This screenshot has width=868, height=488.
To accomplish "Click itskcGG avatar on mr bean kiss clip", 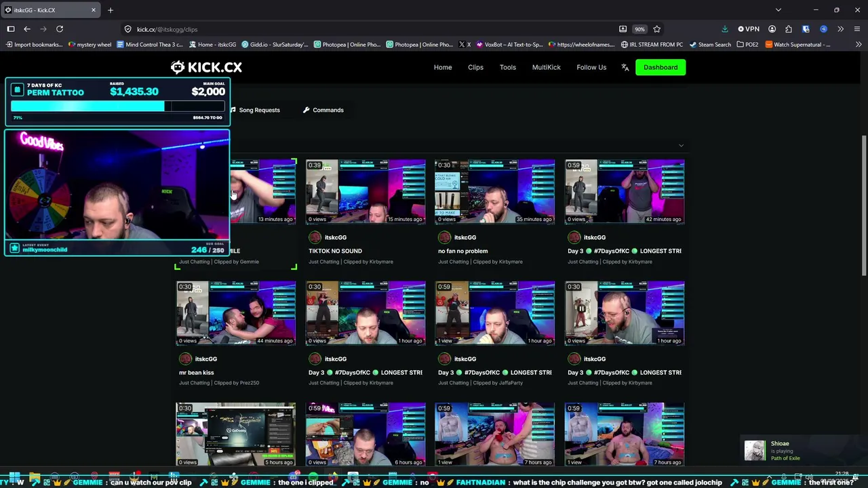I will pyautogui.click(x=185, y=359).
